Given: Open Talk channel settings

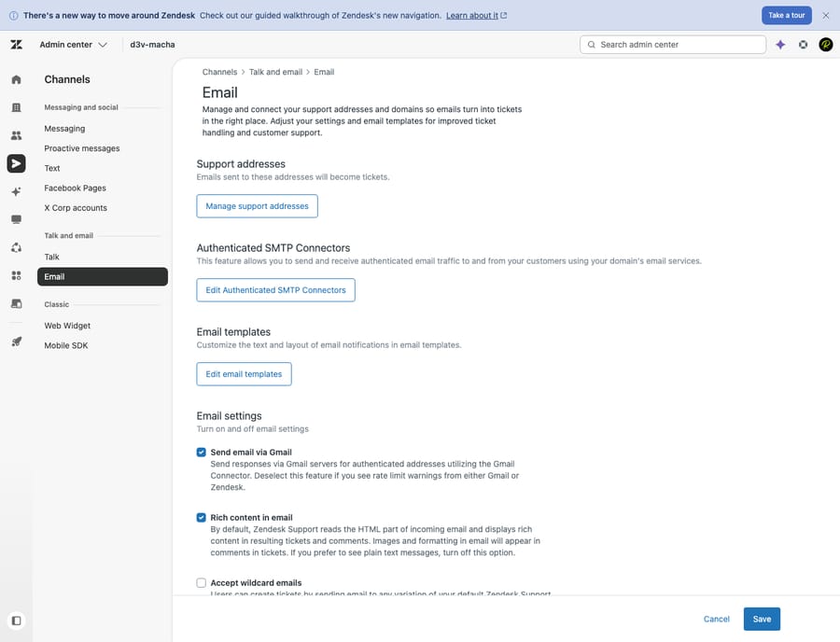Looking at the screenshot, I should tap(52, 257).
